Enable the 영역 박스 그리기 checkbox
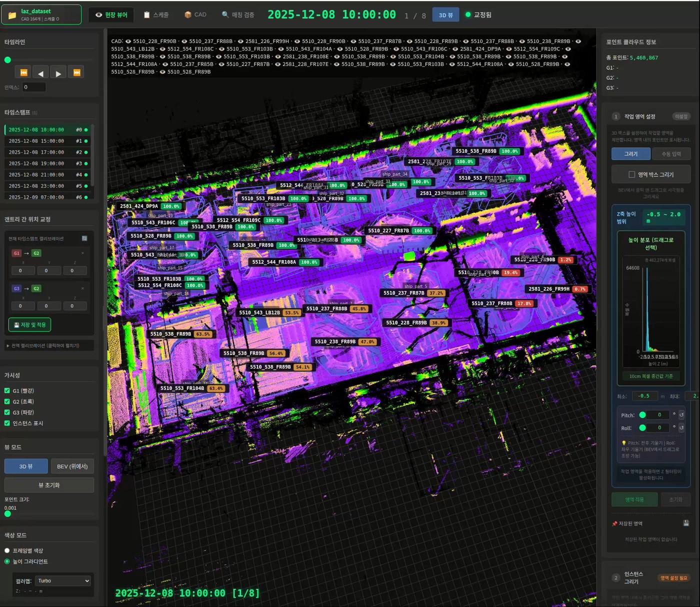Viewport: 700px width, 607px height. [632, 174]
